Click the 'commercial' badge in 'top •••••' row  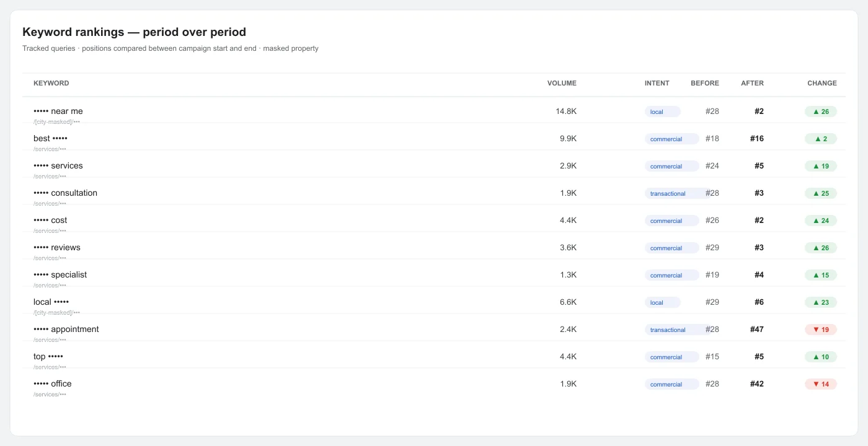pos(672,357)
